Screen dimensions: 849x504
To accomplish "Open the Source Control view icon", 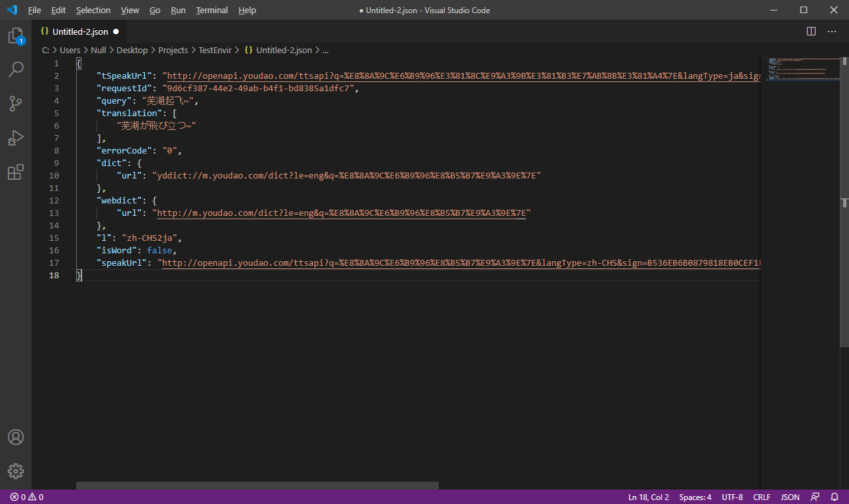I will point(16,104).
